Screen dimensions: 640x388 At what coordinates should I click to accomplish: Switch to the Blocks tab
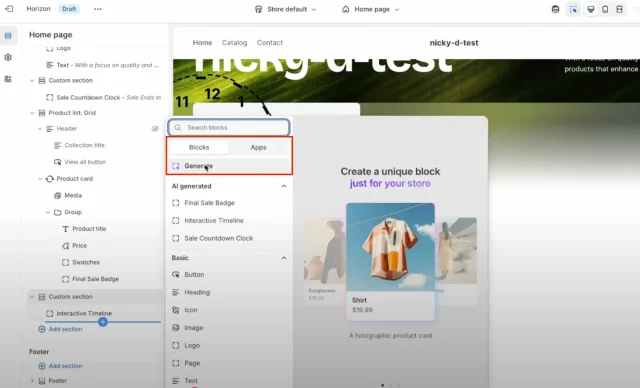199,147
